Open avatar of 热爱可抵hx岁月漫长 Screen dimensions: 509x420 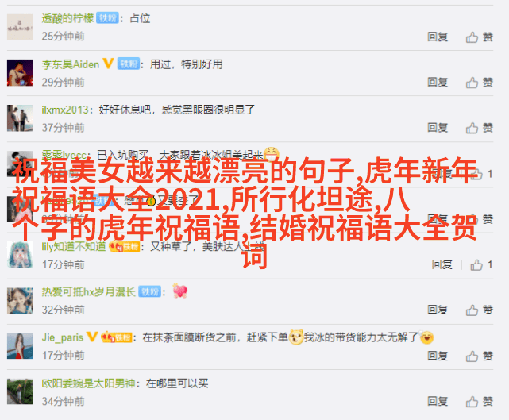click(20, 300)
